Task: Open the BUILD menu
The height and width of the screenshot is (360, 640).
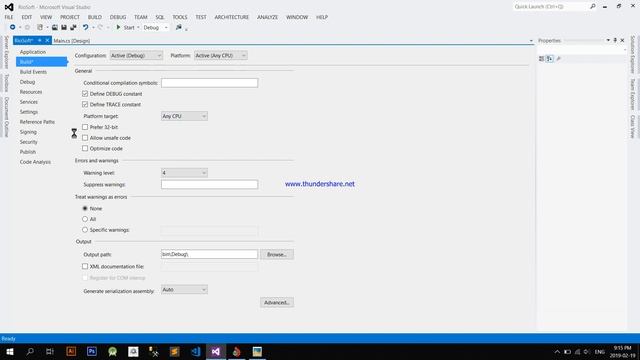Action: [95, 17]
